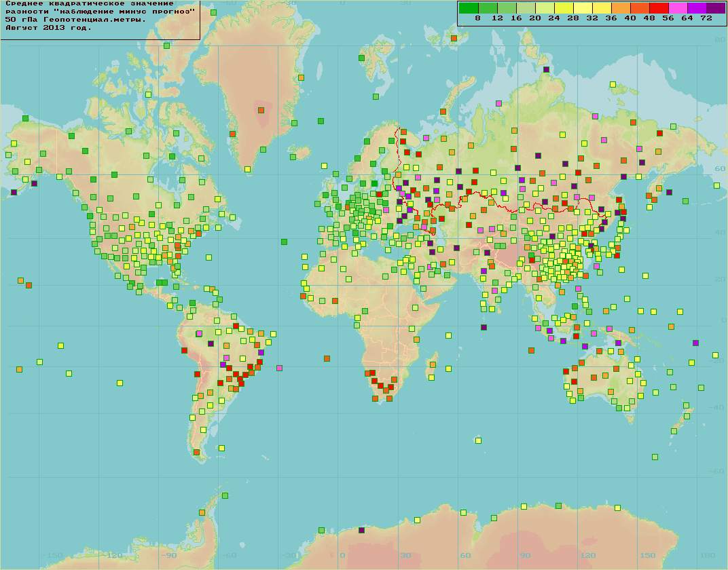This screenshot has width=728, height=570.
Task: Select the pink marker off Brazil's east coast
Action: tap(279, 368)
